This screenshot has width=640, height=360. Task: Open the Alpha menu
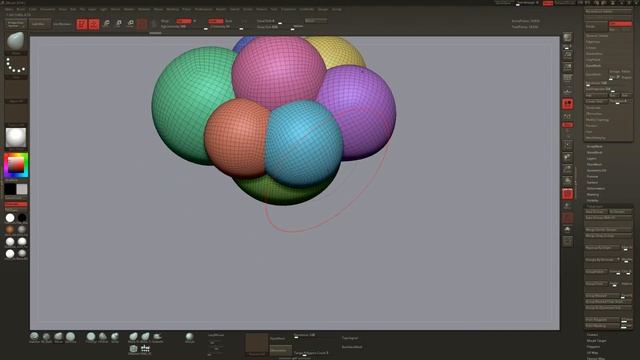point(9,9)
